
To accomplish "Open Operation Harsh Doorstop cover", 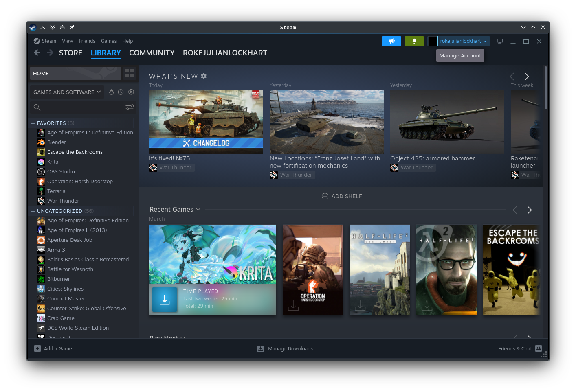I will pyautogui.click(x=313, y=270).
